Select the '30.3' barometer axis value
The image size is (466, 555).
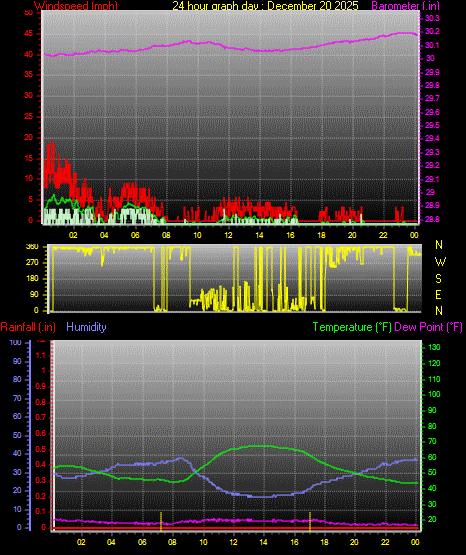click(432, 18)
